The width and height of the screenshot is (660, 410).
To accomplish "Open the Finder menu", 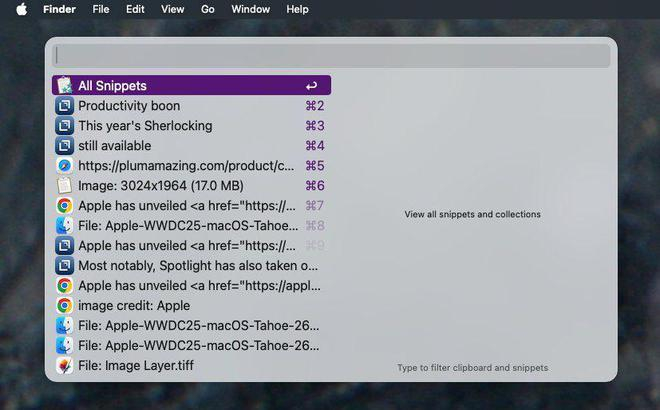I will pyautogui.click(x=59, y=9).
